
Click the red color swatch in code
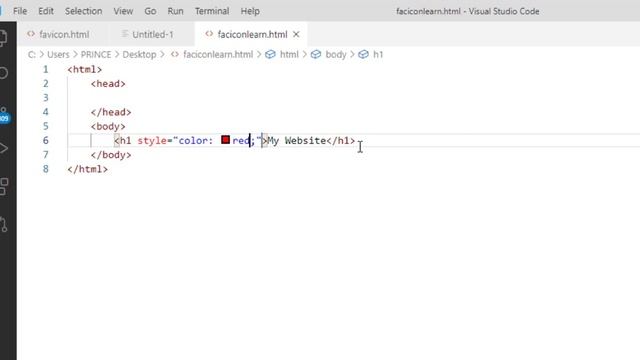[x=225, y=140]
